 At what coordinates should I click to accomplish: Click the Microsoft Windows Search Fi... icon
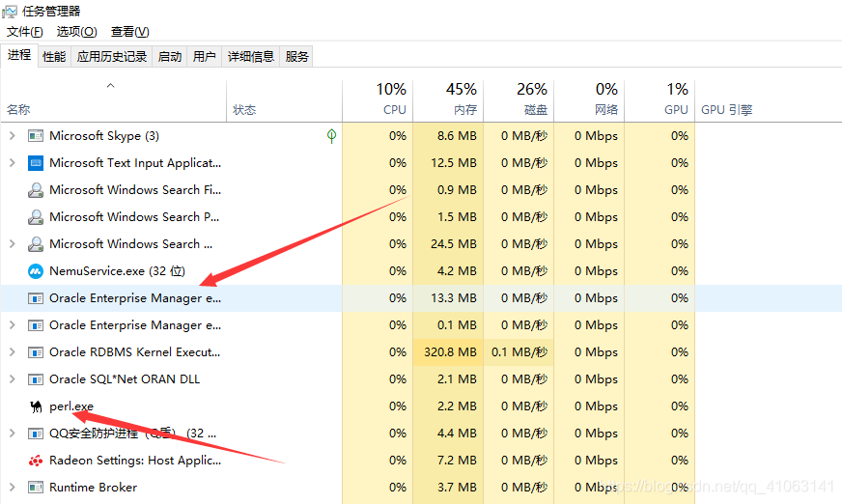click(x=36, y=190)
